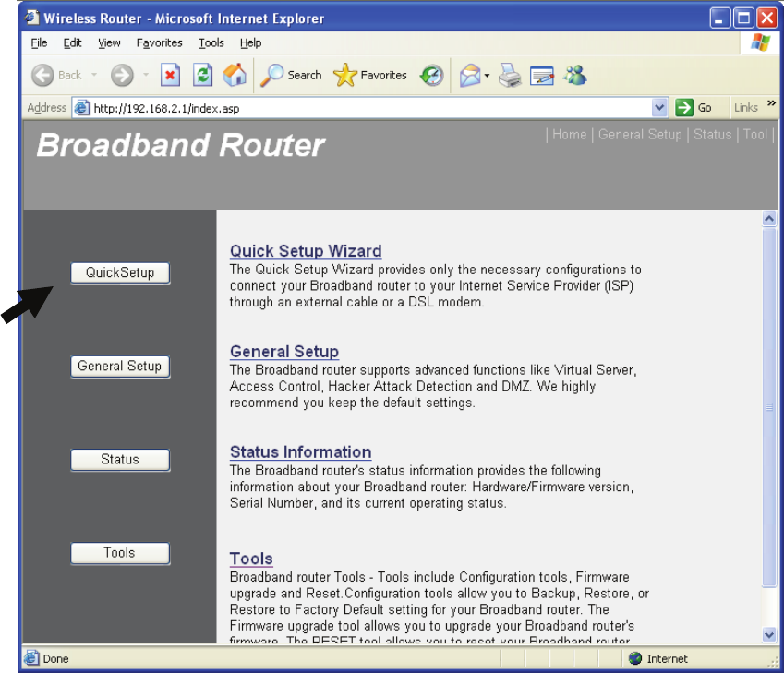The height and width of the screenshot is (673, 784).
Task: Open the Status Information link
Action: coord(300,451)
